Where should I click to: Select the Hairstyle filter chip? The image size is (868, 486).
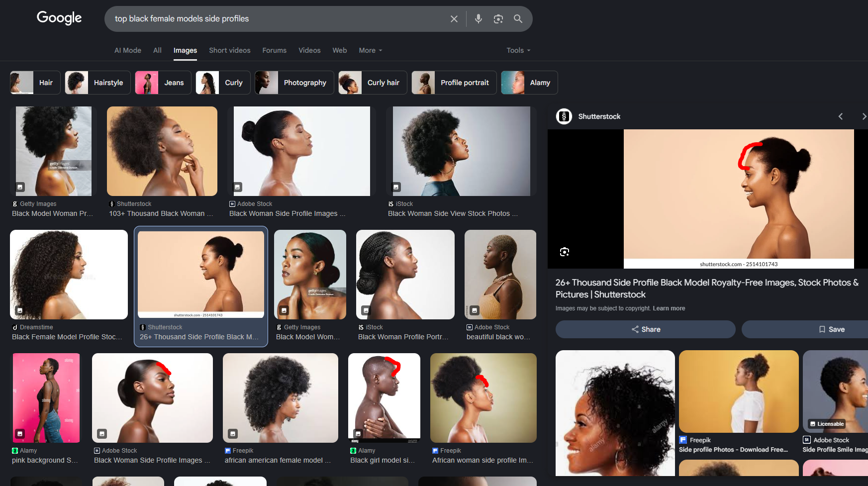(x=97, y=83)
